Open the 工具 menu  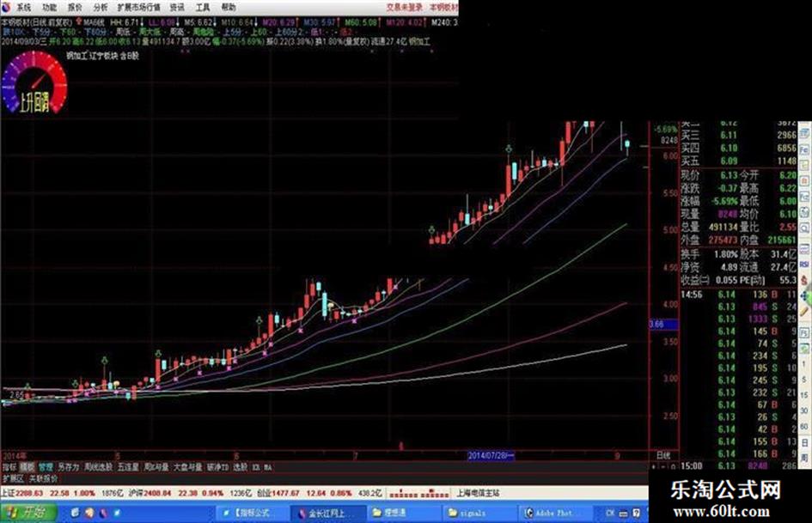[x=203, y=7]
